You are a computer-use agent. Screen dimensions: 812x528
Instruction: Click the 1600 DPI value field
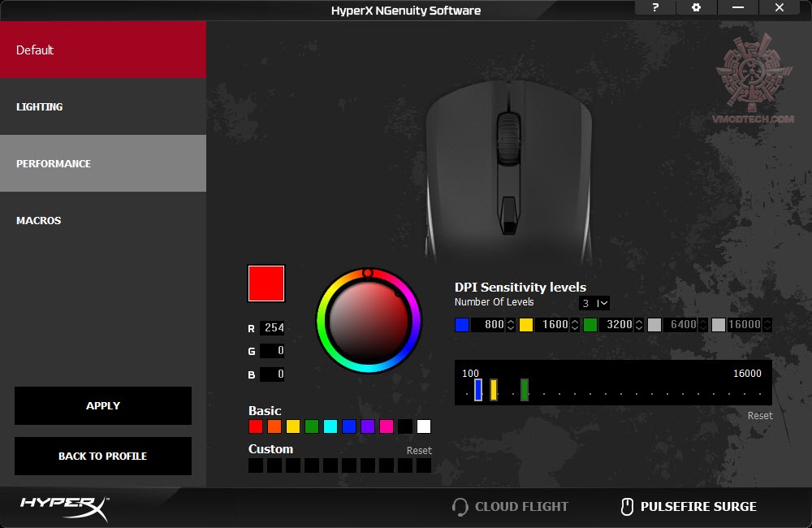click(552, 324)
